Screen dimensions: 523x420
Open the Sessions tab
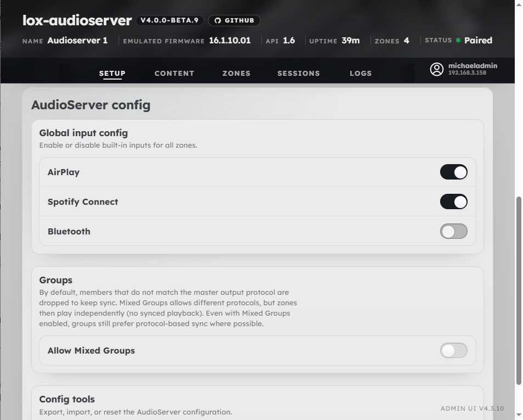298,73
